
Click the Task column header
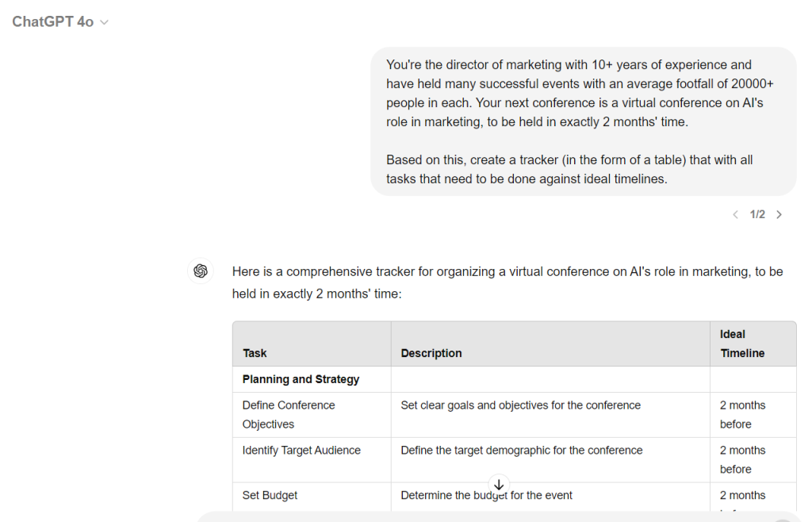312,344
